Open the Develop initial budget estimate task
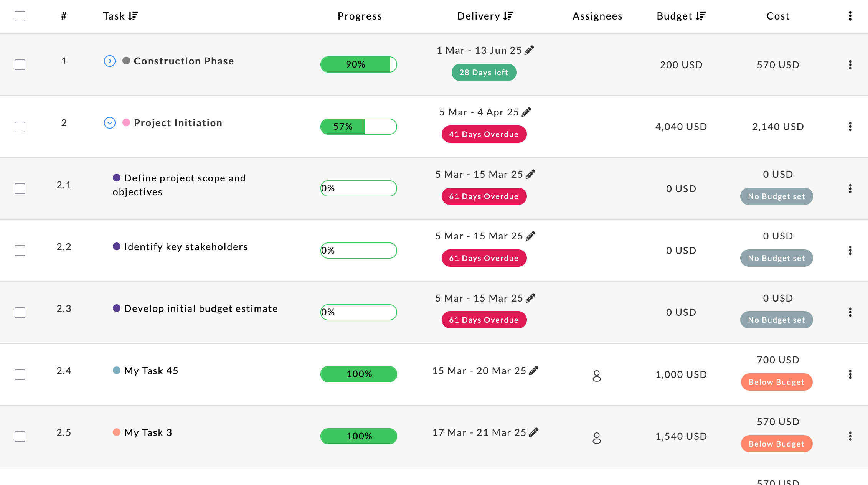The height and width of the screenshot is (485, 868). [x=201, y=309]
